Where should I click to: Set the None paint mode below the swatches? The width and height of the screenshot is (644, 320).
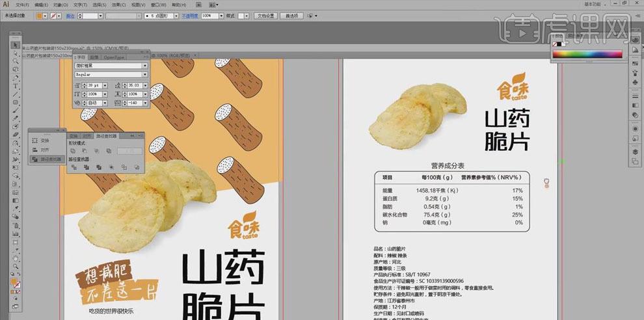[19, 291]
